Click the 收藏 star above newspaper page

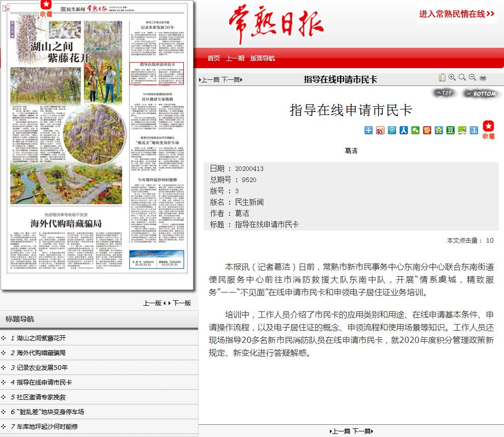pos(46,9)
